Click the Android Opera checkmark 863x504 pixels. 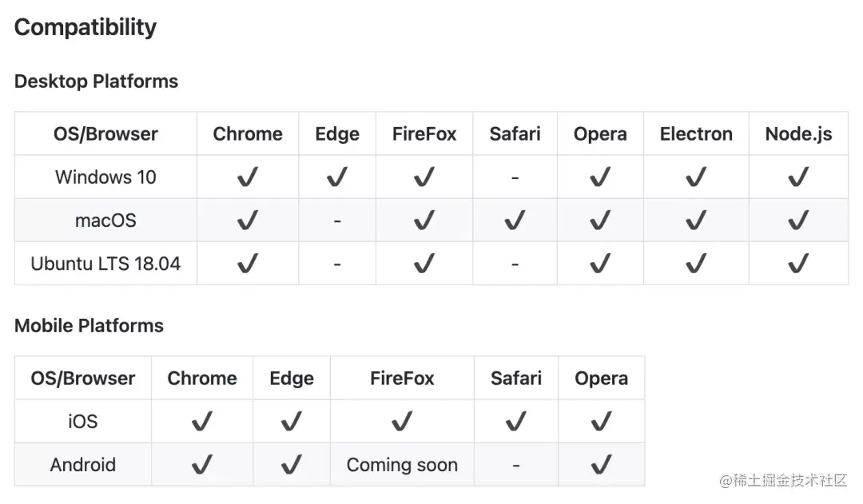click(x=601, y=465)
